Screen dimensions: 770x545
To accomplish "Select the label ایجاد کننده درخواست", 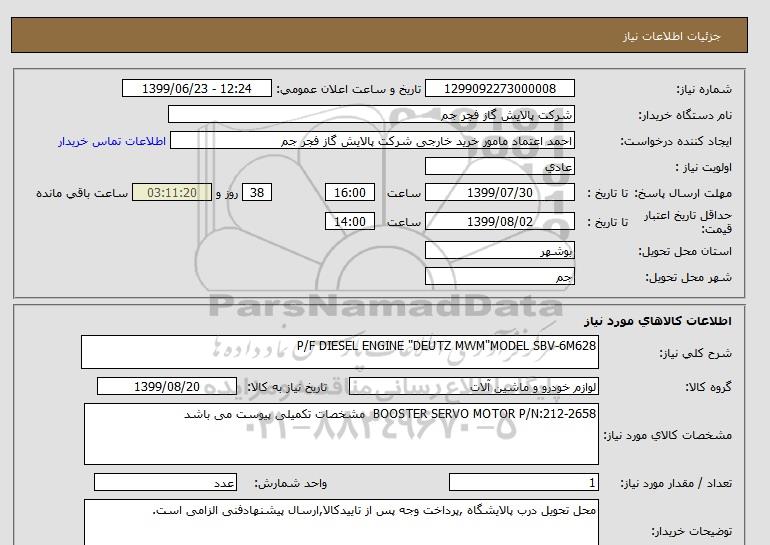I will (x=676, y=141).
